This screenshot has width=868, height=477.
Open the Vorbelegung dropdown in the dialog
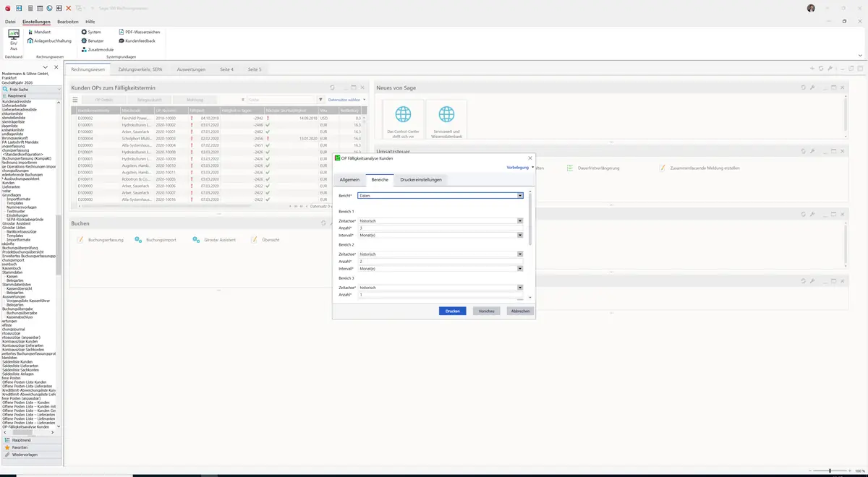click(x=521, y=167)
